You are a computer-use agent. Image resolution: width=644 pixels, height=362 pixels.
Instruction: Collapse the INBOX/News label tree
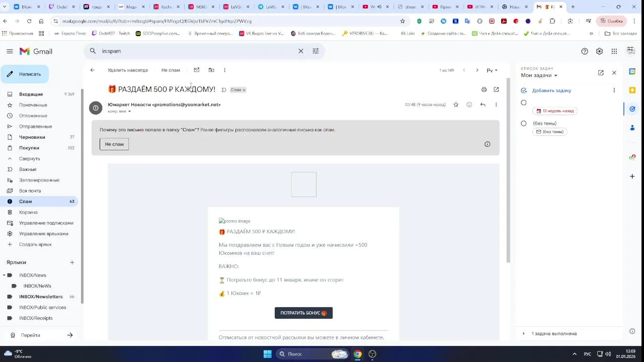(4, 275)
